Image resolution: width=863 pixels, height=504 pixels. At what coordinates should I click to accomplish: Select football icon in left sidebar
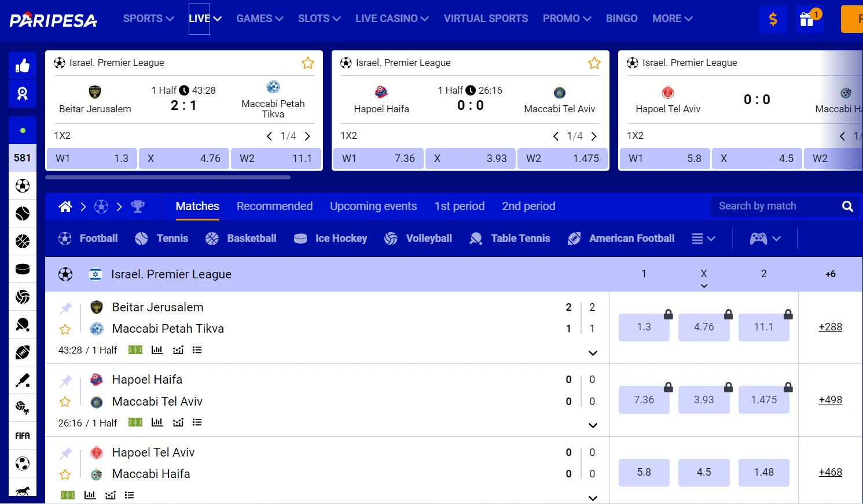23,186
